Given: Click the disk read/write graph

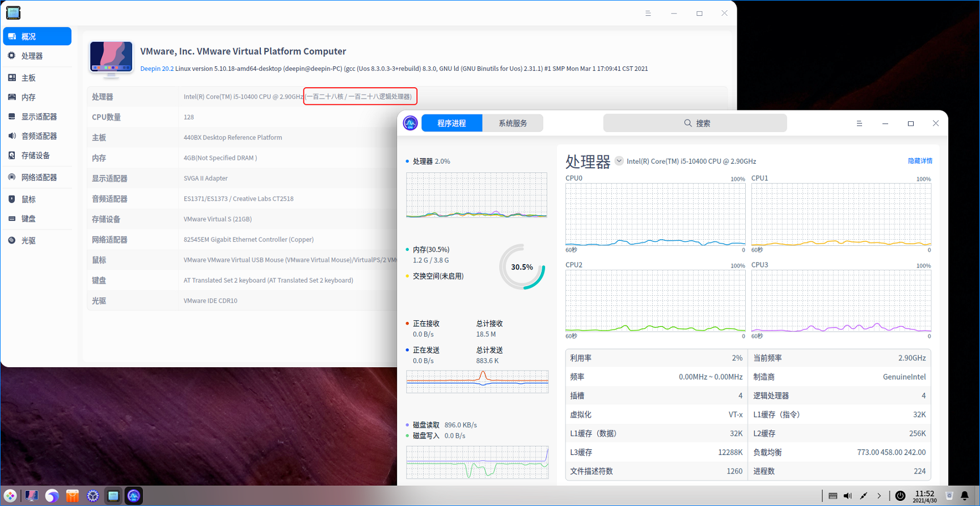Looking at the screenshot, I should click(x=478, y=462).
